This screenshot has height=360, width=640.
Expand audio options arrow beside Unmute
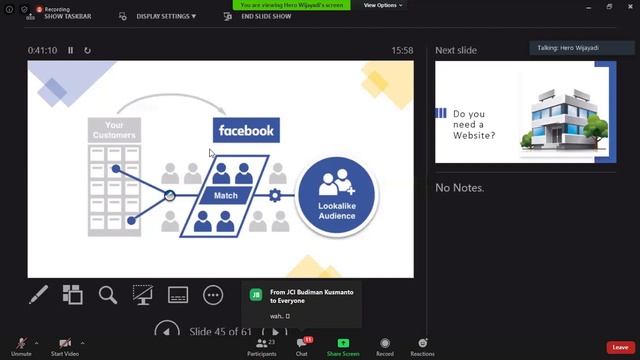(37, 343)
